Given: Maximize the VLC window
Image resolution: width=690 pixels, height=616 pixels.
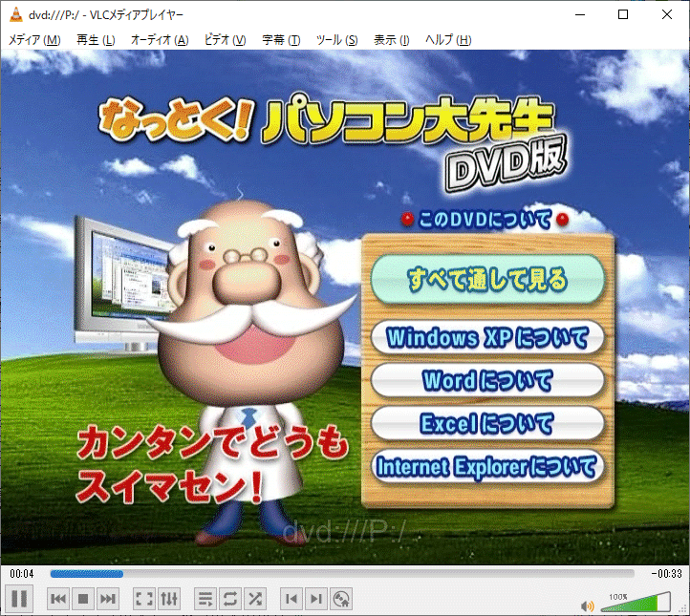Looking at the screenshot, I should [x=623, y=14].
